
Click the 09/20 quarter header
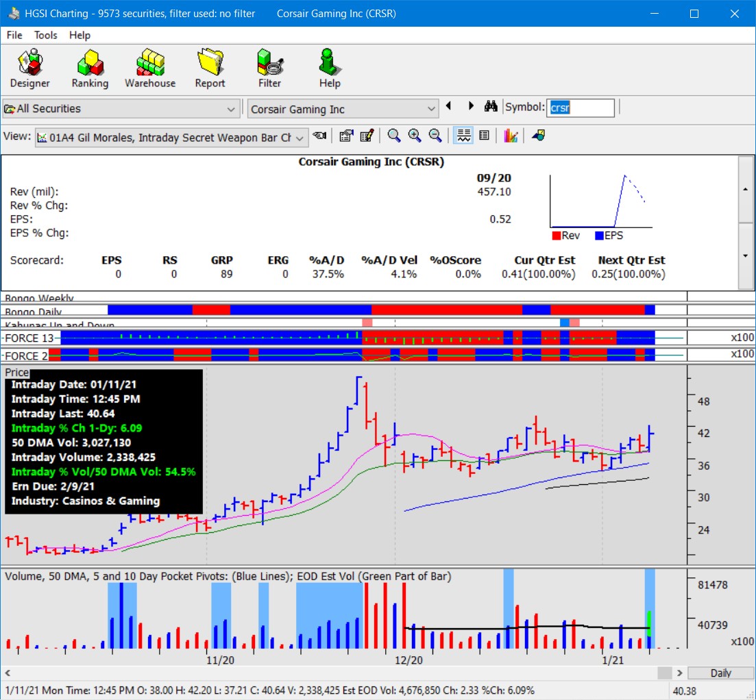493,178
